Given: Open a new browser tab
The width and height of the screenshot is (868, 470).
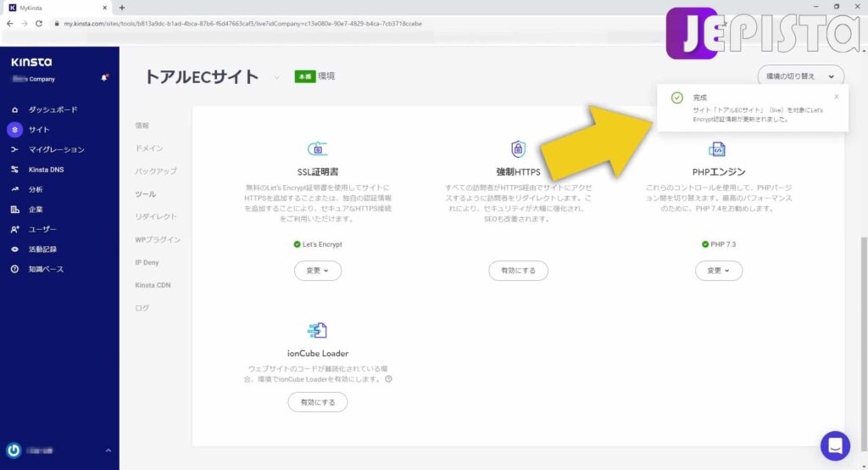Looking at the screenshot, I should (122, 8).
